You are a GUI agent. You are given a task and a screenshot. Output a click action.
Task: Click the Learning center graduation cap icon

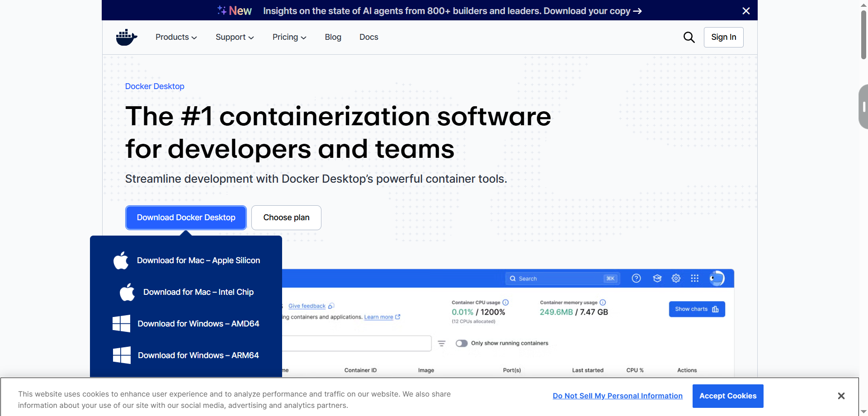657,279
